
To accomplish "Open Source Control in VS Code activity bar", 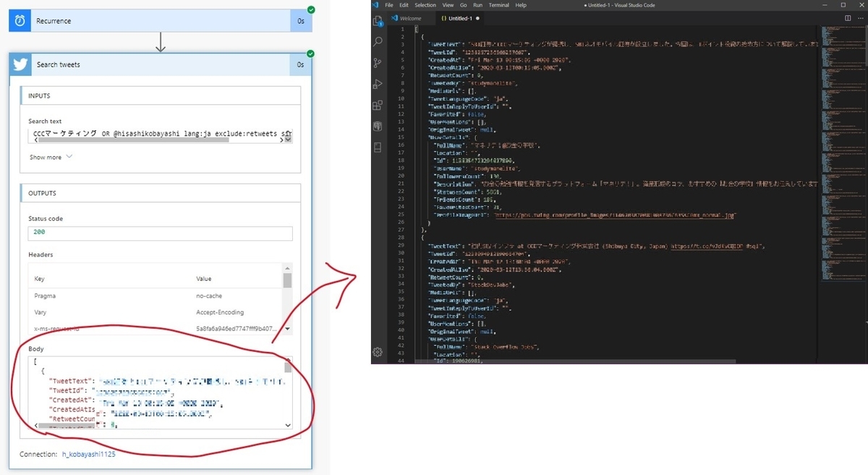I will tap(377, 64).
